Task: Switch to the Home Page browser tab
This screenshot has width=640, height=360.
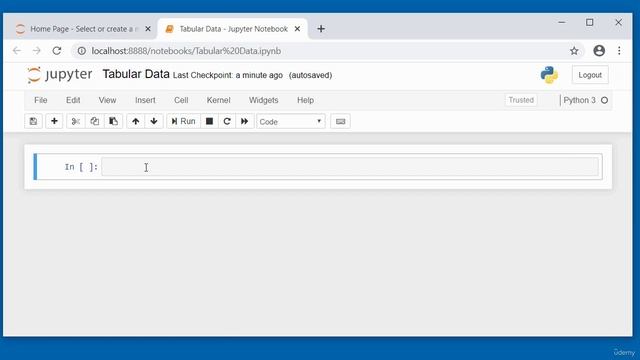Action: 83,29
